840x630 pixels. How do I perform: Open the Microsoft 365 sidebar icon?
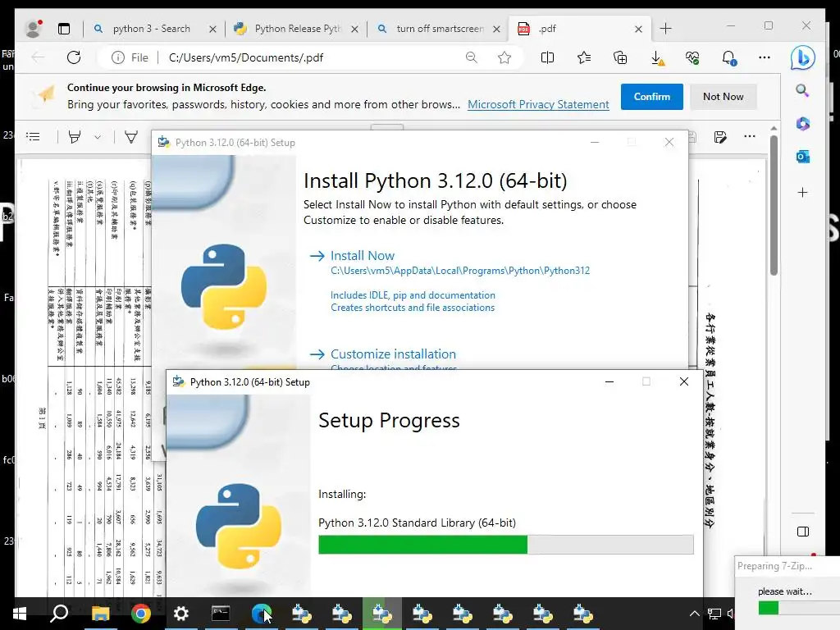802,124
